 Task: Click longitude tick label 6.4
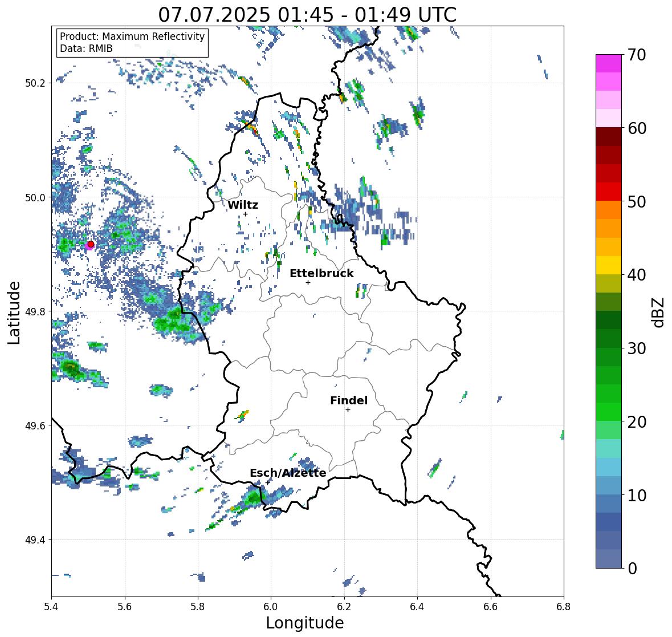[x=417, y=607]
